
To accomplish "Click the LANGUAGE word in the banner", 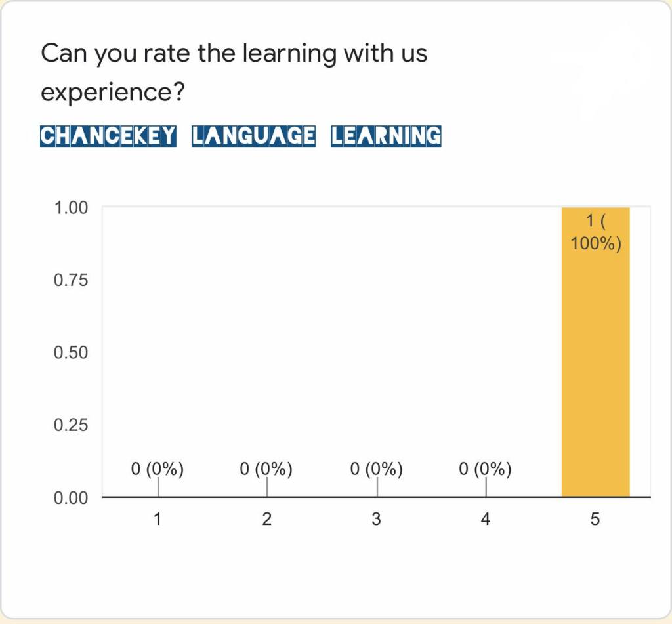I will click(253, 136).
